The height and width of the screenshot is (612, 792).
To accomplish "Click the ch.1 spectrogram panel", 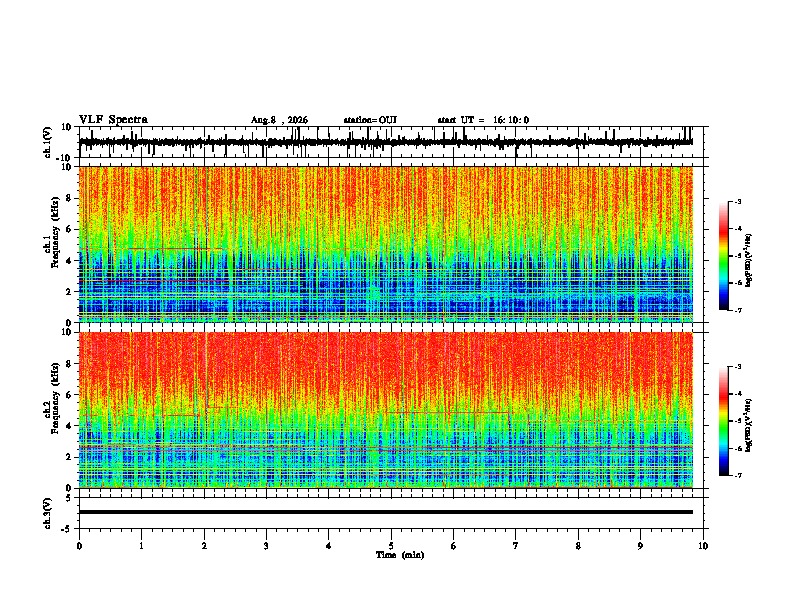I will coord(386,244).
